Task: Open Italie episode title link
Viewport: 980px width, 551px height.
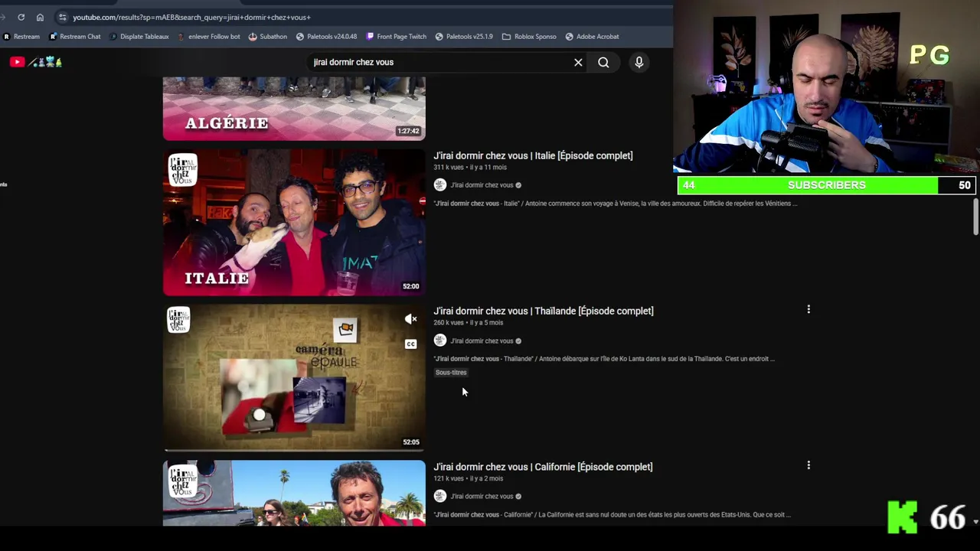Action: pos(533,155)
